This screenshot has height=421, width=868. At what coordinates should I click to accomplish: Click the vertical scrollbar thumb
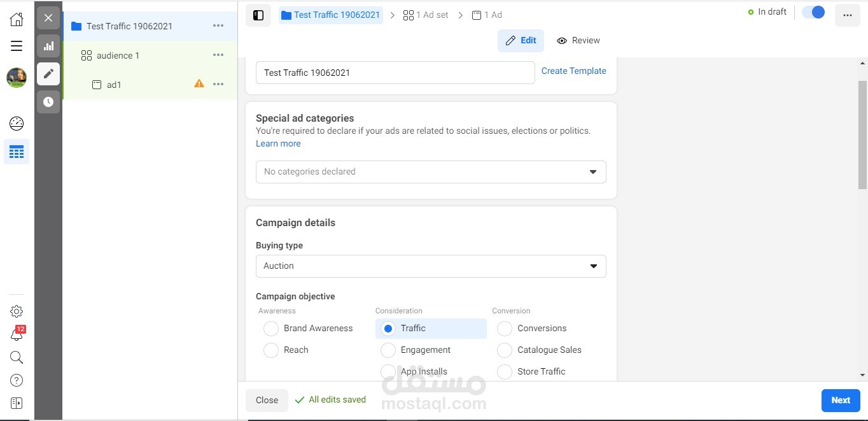coord(863,135)
